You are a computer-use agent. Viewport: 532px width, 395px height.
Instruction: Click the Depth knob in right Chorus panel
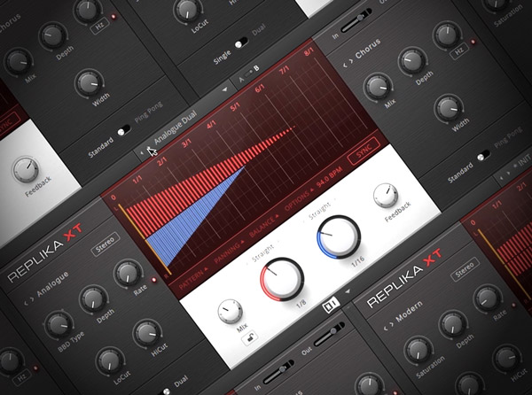(x=412, y=61)
